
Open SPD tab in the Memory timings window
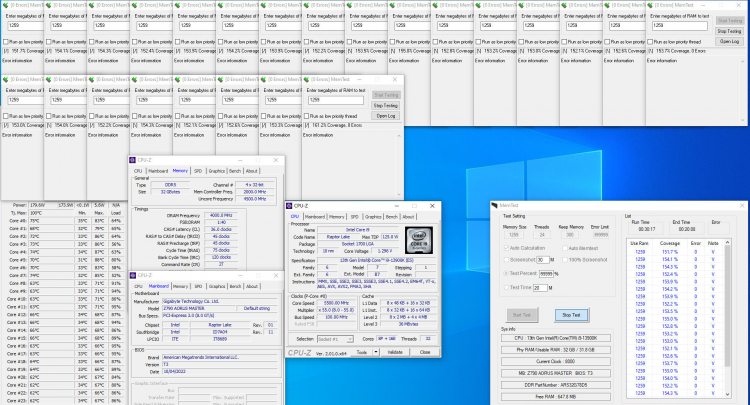[x=197, y=171]
